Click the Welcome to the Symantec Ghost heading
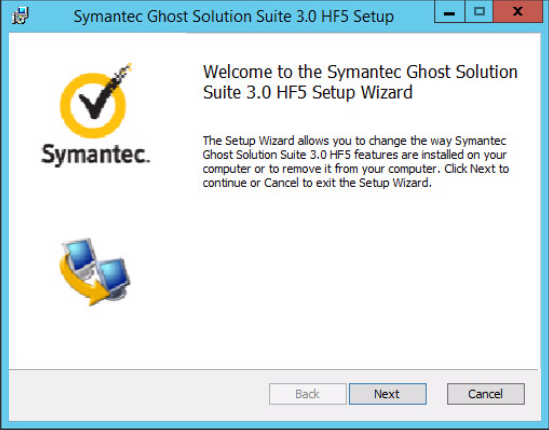Viewport: 549px width, 430px height. tap(360, 82)
